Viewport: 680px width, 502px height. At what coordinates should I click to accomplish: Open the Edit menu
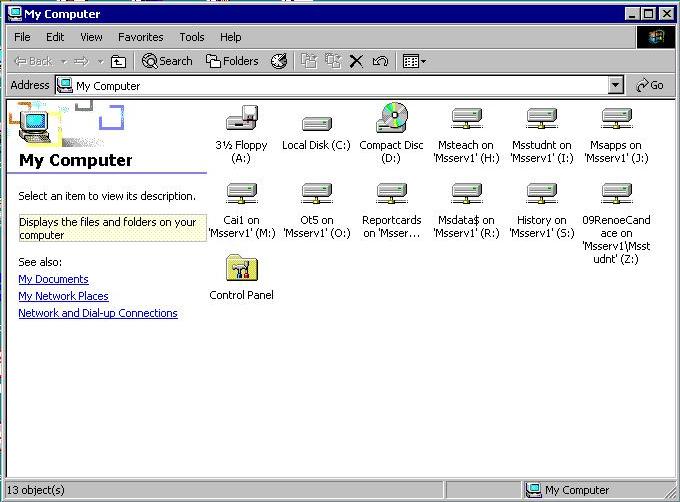tap(55, 37)
